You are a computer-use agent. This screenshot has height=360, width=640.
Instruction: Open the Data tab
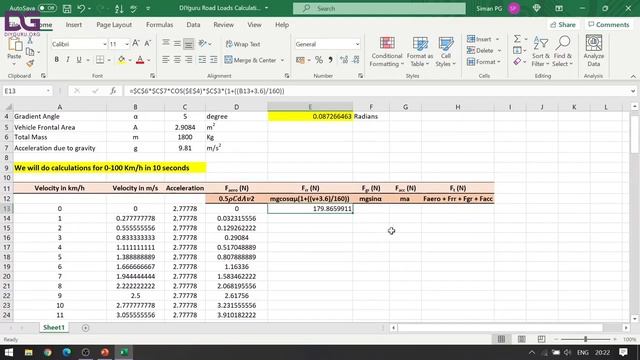coord(193,24)
